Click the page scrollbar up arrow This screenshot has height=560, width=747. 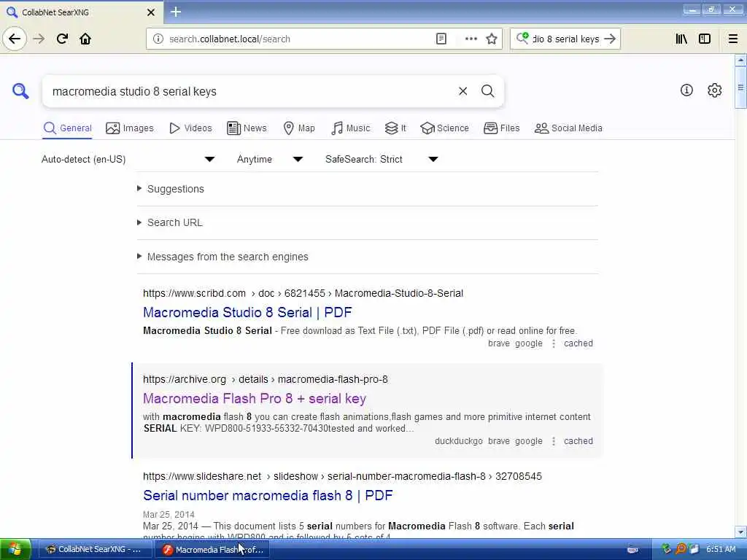click(740, 61)
